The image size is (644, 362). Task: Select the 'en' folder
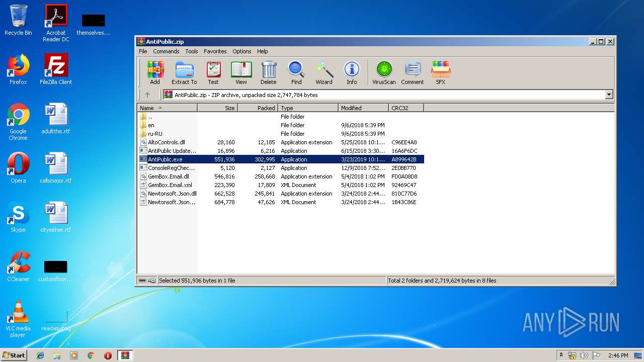281,125
